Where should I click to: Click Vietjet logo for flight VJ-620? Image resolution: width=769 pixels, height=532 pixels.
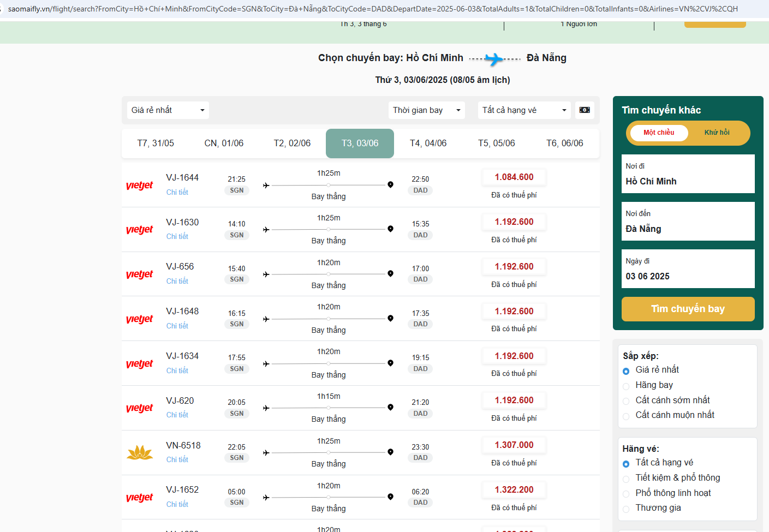pyautogui.click(x=140, y=408)
